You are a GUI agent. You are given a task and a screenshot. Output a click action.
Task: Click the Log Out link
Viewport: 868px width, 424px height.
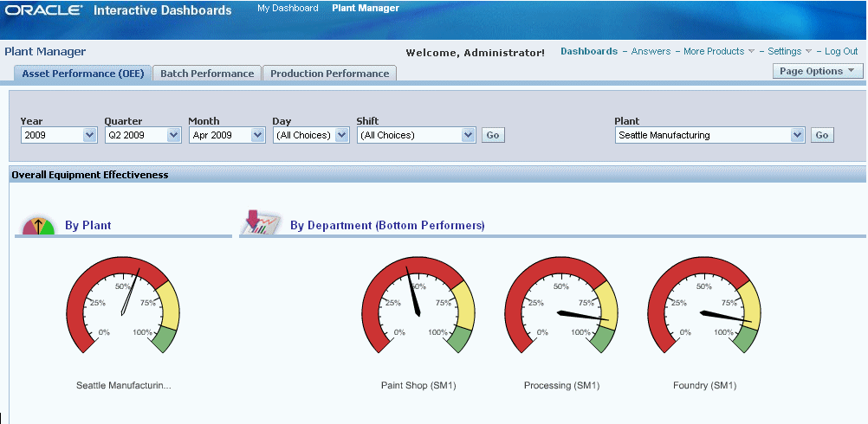(841, 51)
